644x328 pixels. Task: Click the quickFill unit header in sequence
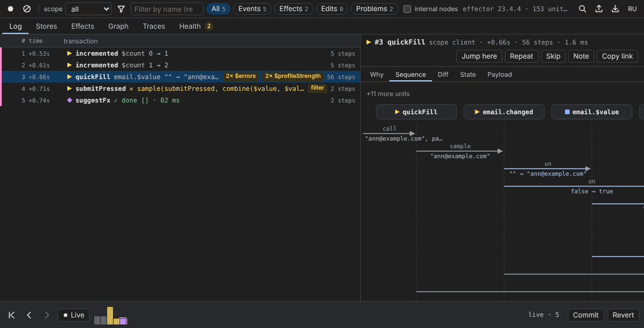(x=416, y=112)
